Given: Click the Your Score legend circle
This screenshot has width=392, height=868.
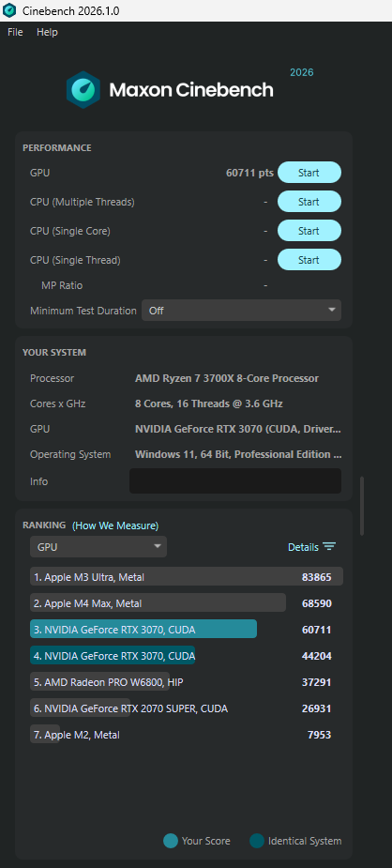Looking at the screenshot, I should [x=171, y=841].
